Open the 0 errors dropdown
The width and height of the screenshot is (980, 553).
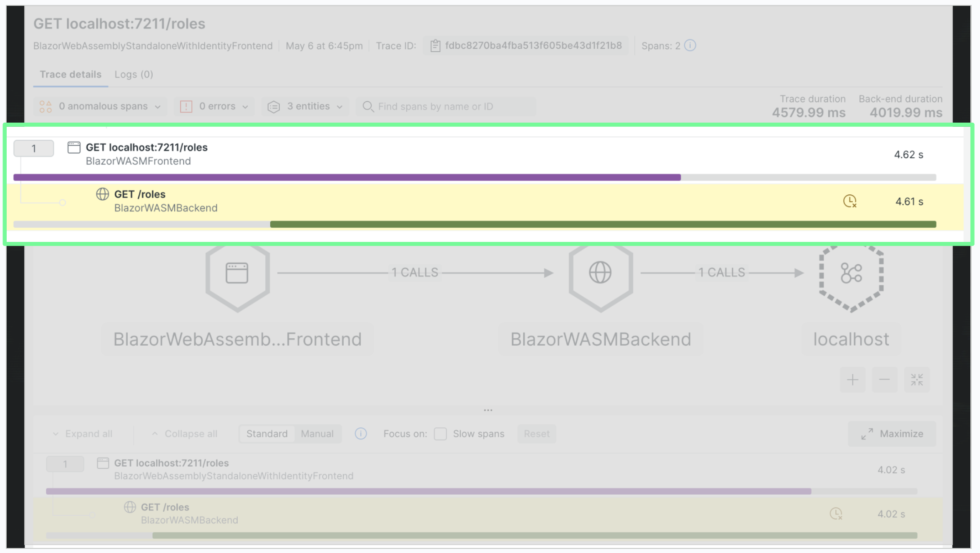click(215, 106)
